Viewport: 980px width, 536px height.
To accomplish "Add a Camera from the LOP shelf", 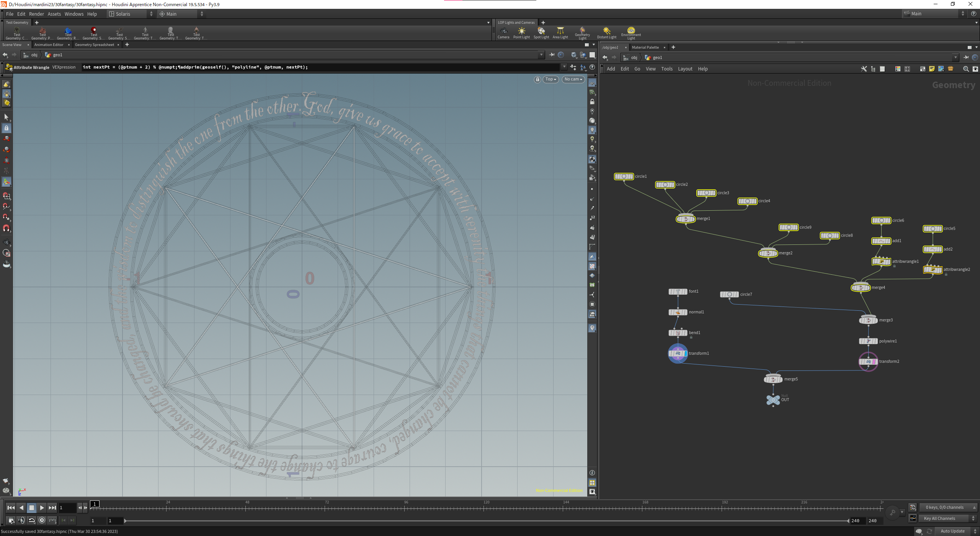I will coord(503,33).
